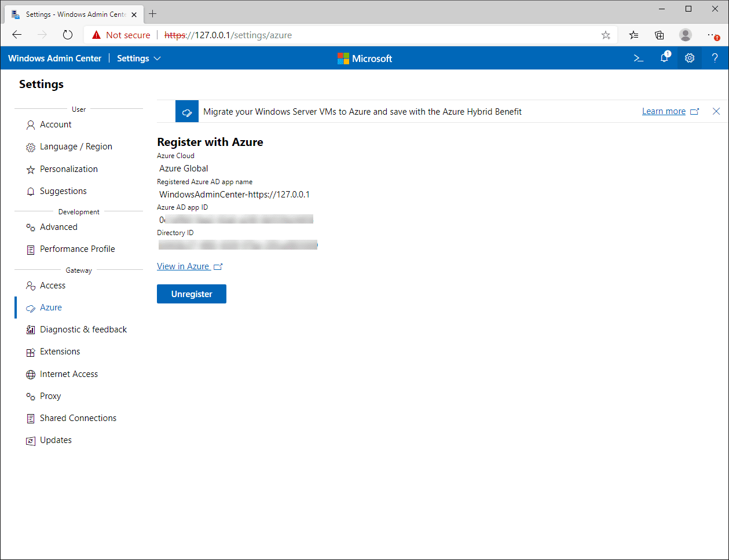Select the Extensions puzzle-piece icon in the sidebar
The image size is (729, 560).
30,352
